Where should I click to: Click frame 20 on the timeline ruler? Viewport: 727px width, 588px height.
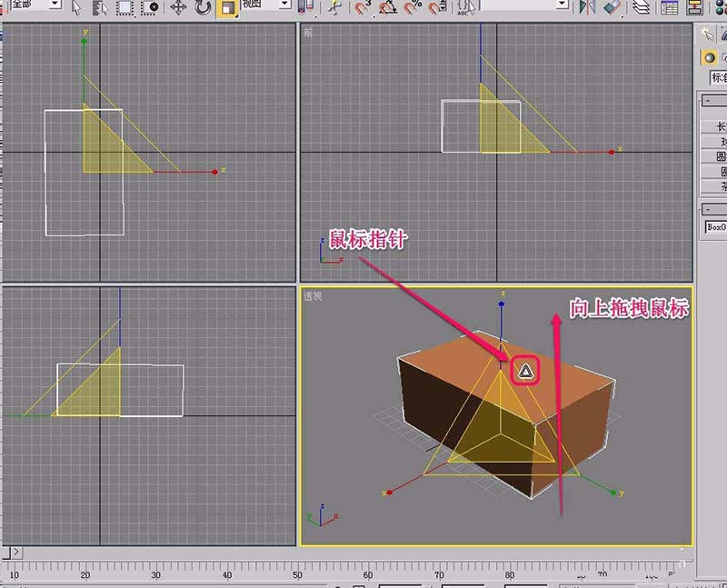coord(85,575)
